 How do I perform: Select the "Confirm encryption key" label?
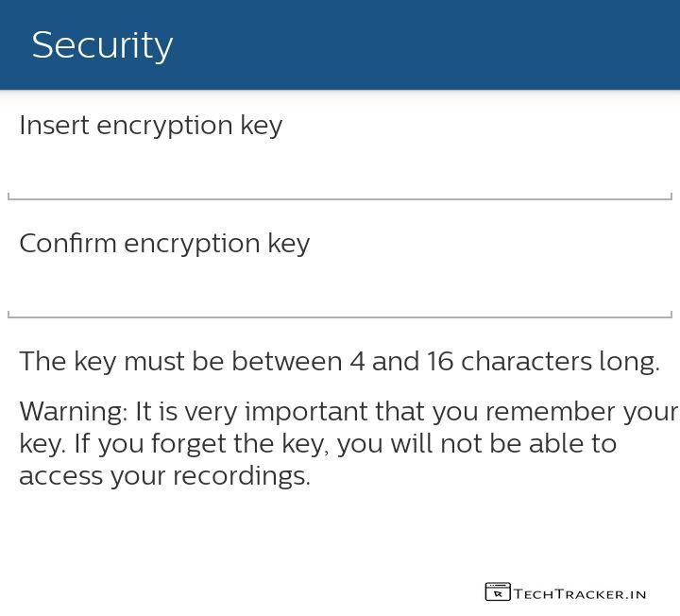click(164, 244)
